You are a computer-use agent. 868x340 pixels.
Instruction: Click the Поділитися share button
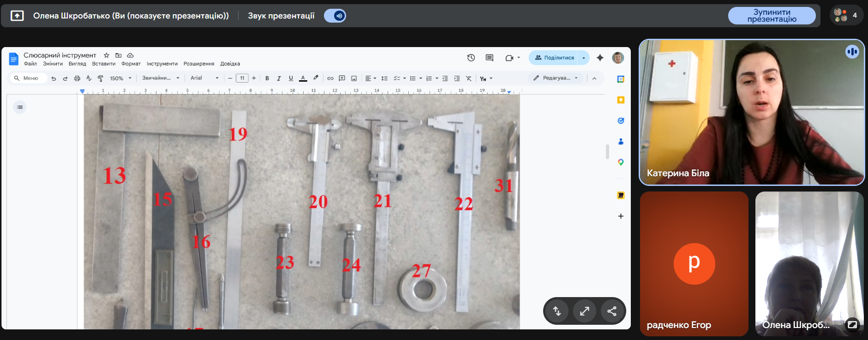554,58
